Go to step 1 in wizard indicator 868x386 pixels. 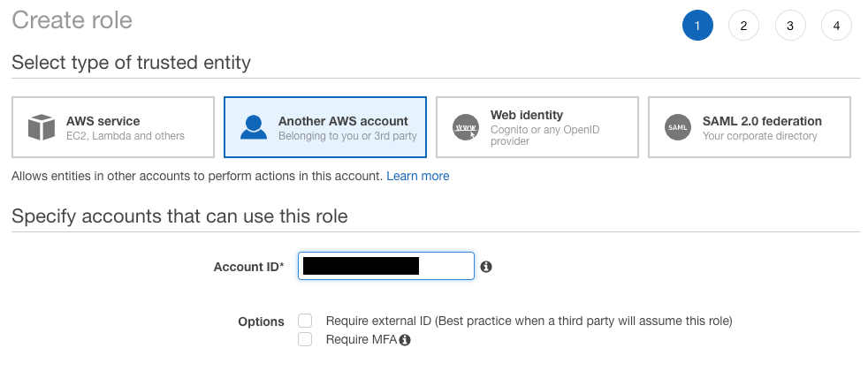(697, 26)
